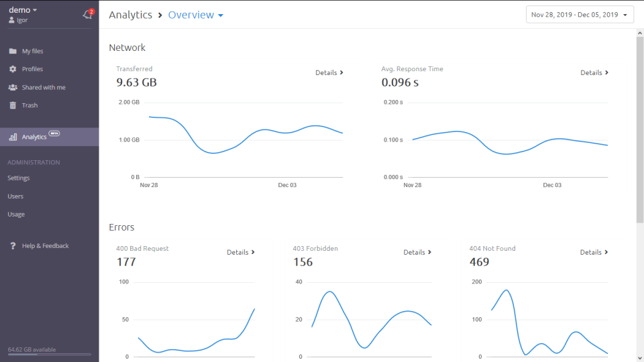Open the Usage administration page
This screenshot has width=644, height=362.
pos(16,215)
